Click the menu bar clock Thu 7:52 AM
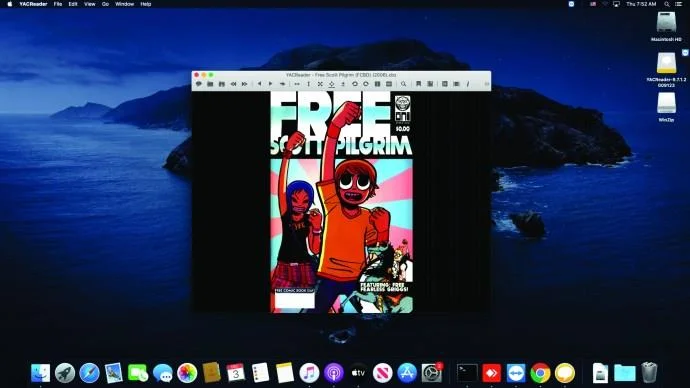 click(x=641, y=4)
